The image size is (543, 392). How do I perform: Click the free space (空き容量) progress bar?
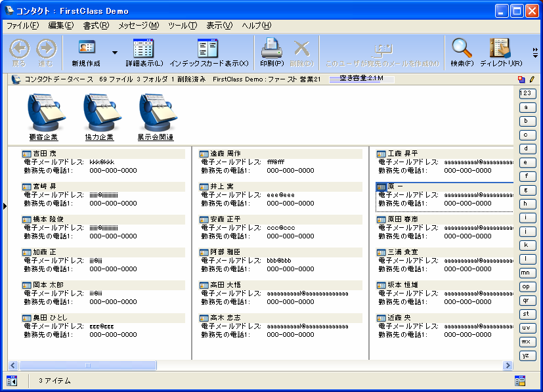point(362,79)
